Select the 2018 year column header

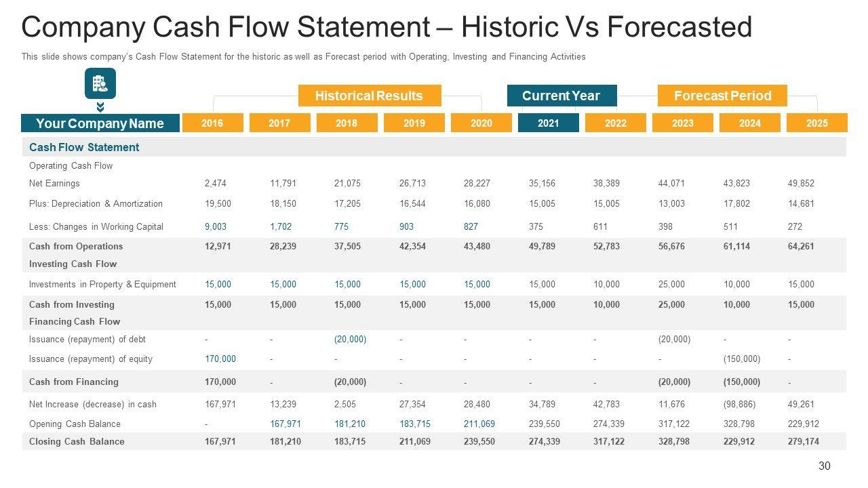(x=347, y=123)
